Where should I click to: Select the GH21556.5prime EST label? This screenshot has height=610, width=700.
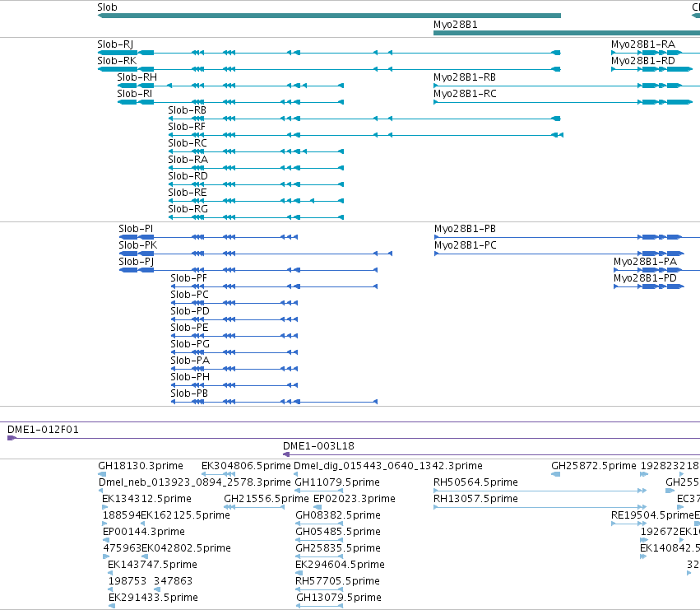point(266,499)
